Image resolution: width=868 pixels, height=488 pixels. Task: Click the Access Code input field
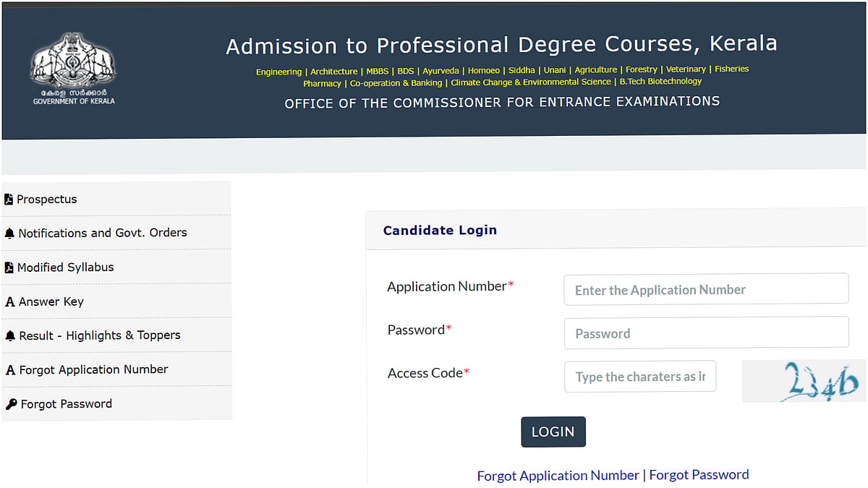[639, 376]
